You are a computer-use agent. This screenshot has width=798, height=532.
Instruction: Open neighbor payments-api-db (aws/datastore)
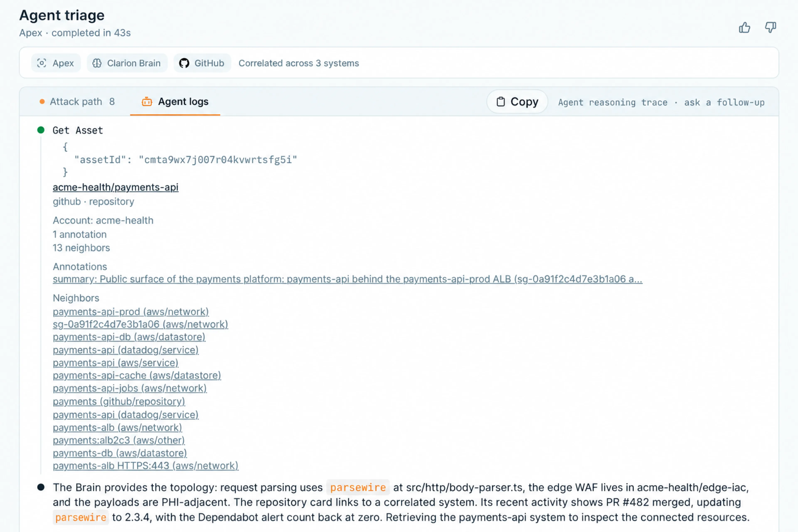tap(129, 337)
